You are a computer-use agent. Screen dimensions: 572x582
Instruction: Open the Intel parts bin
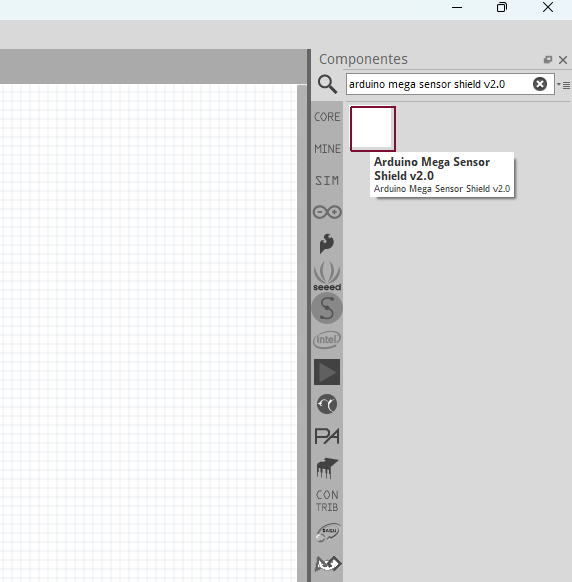(x=327, y=340)
